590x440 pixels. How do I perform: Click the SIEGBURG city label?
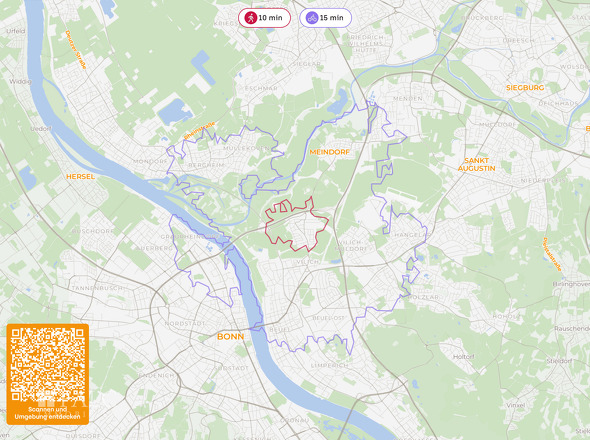click(525, 88)
